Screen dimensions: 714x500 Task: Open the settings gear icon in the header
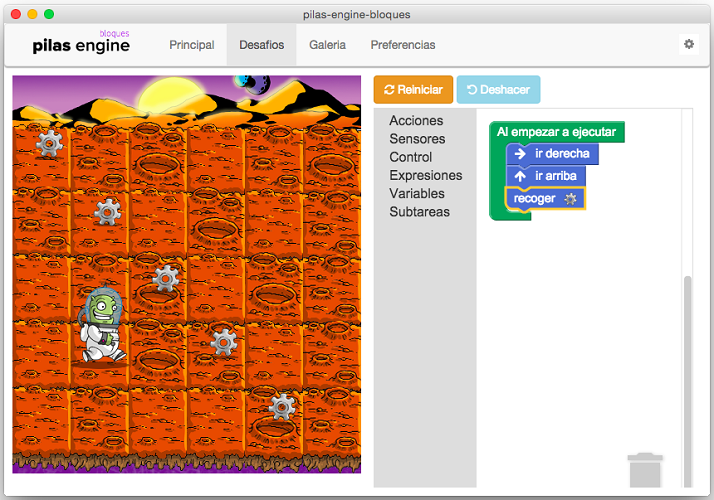pyautogui.click(x=688, y=44)
